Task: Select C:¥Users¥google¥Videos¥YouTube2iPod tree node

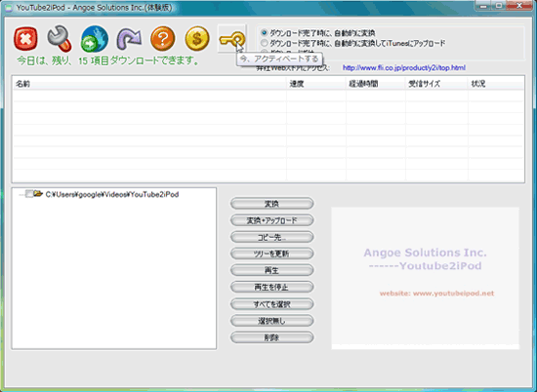Action: 112,194
